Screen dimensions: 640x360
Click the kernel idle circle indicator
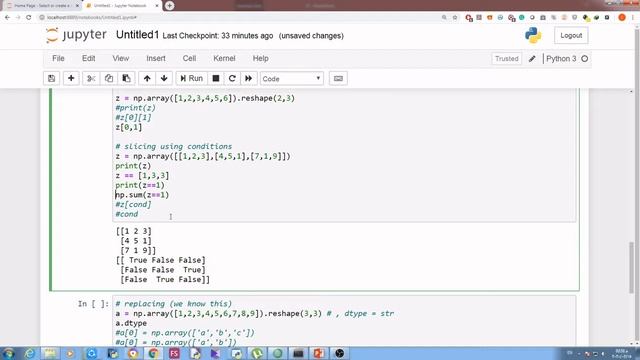pos(584,59)
